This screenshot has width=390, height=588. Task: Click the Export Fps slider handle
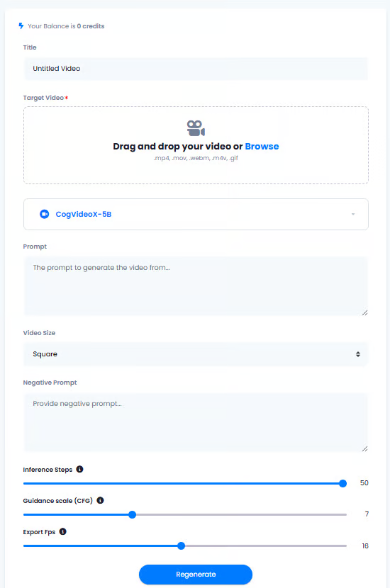pyautogui.click(x=182, y=545)
